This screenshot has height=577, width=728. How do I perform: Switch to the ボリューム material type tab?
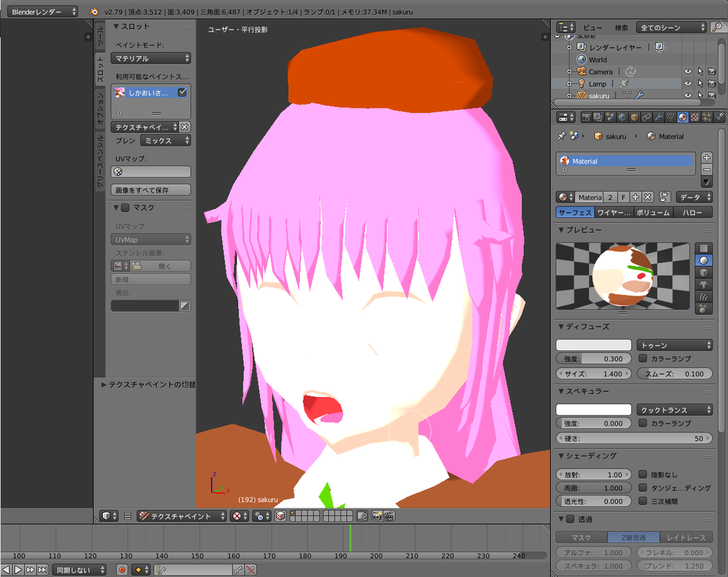click(652, 213)
